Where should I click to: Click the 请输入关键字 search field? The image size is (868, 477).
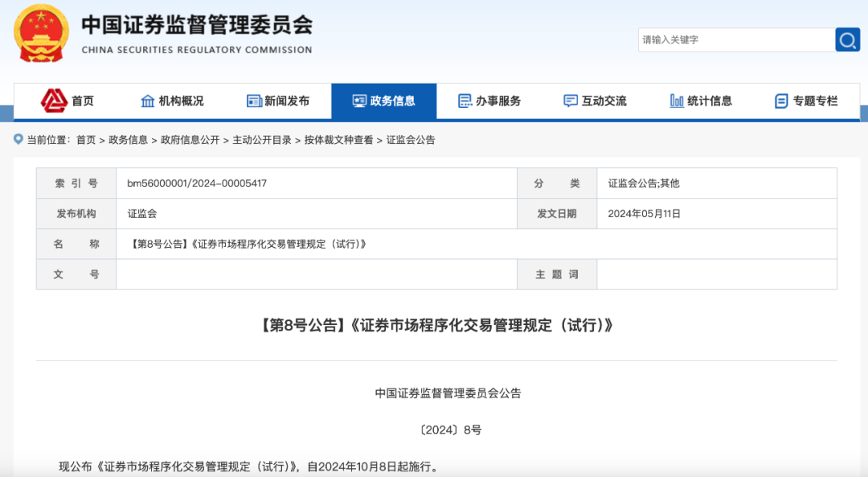[737, 40]
